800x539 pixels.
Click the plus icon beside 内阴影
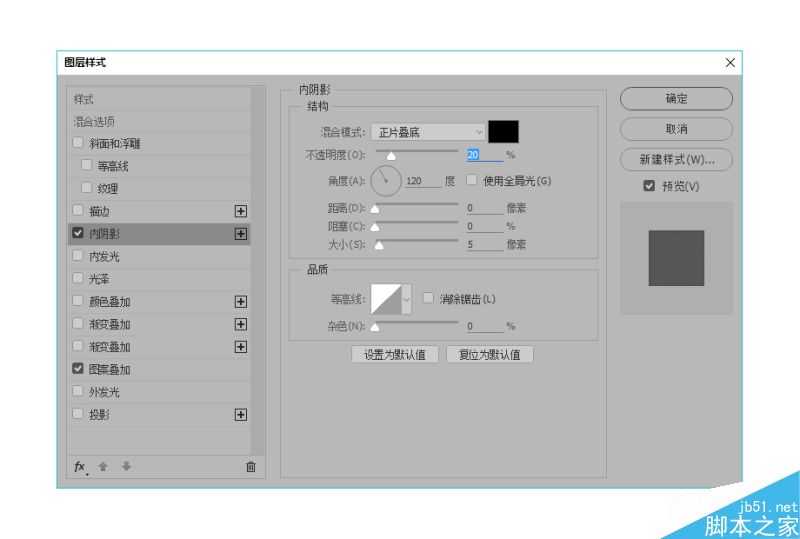(x=240, y=233)
